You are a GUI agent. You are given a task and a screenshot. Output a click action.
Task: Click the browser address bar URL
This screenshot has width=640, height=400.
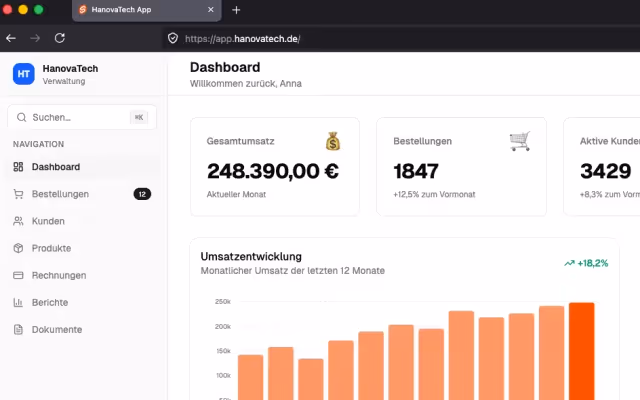point(242,39)
